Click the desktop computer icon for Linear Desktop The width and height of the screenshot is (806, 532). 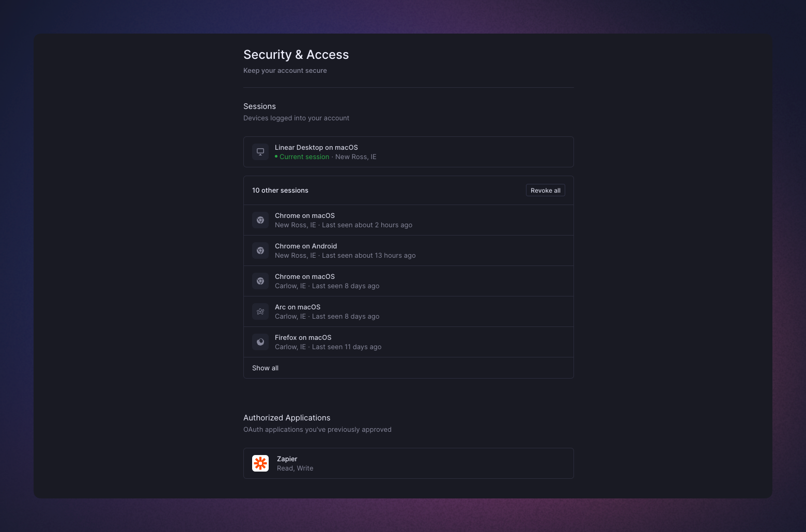point(260,151)
